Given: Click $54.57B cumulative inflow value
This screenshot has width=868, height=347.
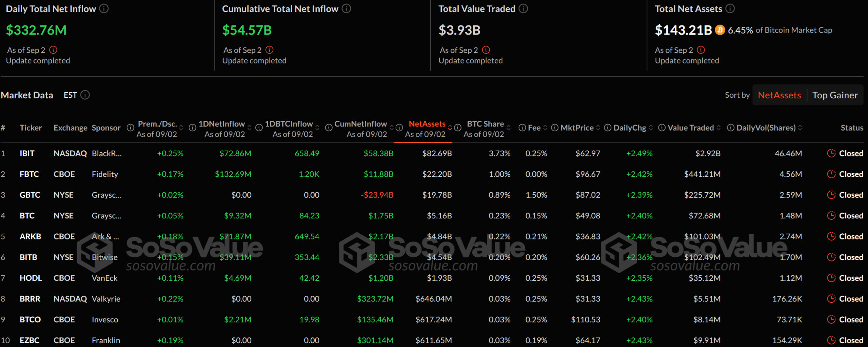Looking at the screenshot, I should 247,30.
